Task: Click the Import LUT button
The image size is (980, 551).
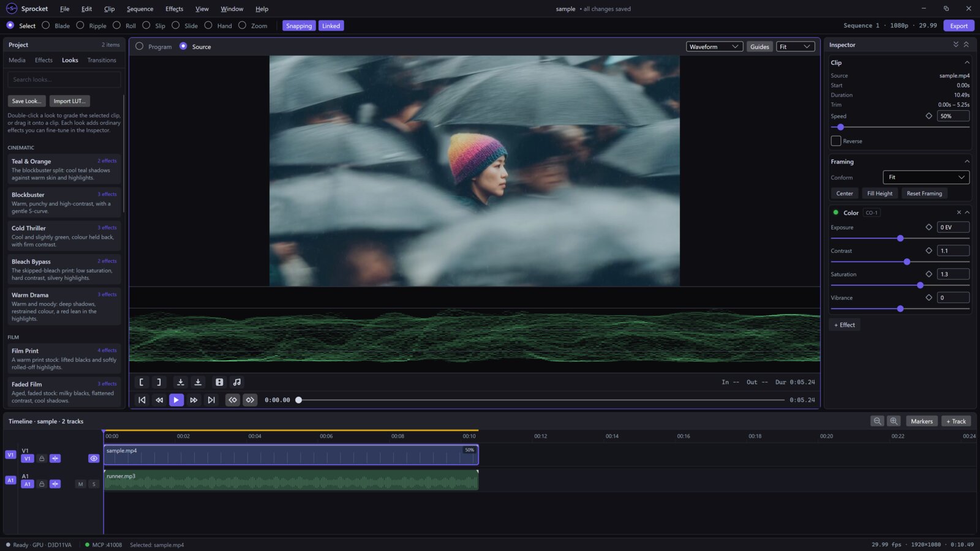Action: [x=69, y=101]
